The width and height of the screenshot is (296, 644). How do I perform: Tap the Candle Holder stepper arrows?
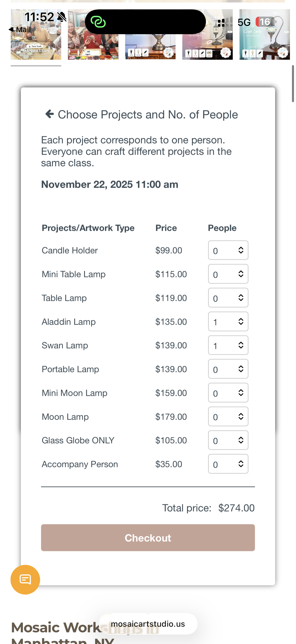[241, 250]
